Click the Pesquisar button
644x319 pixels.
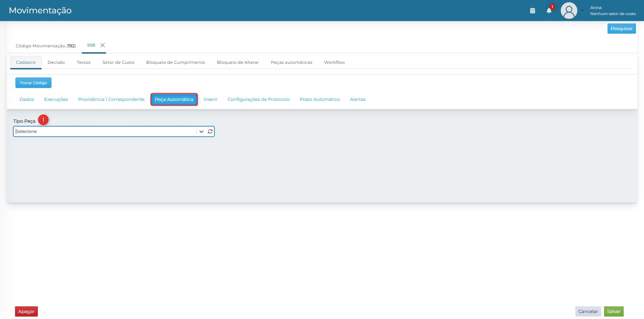[622, 29]
